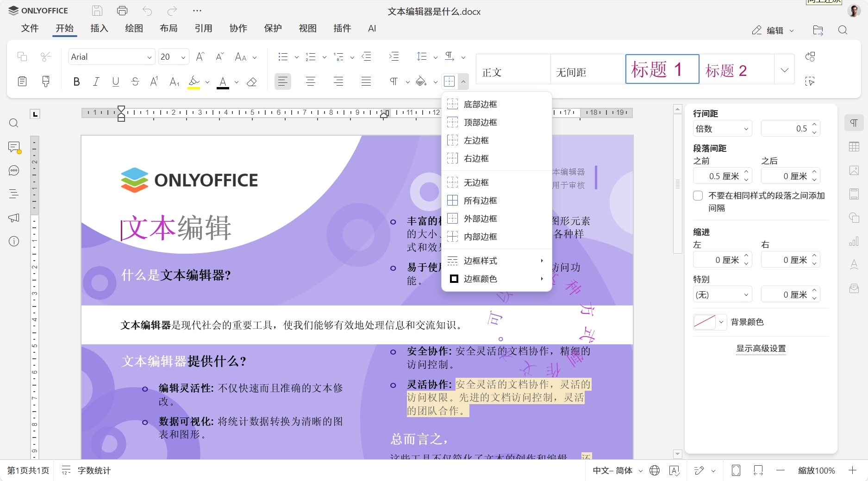
Task: Toggle superscript formatting
Action: 155,82
